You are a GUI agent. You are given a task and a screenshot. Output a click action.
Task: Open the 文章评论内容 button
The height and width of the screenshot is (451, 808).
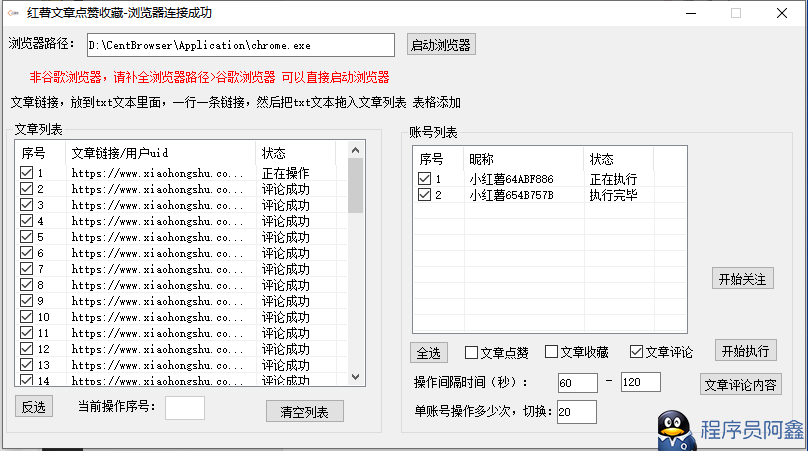(740, 385)
